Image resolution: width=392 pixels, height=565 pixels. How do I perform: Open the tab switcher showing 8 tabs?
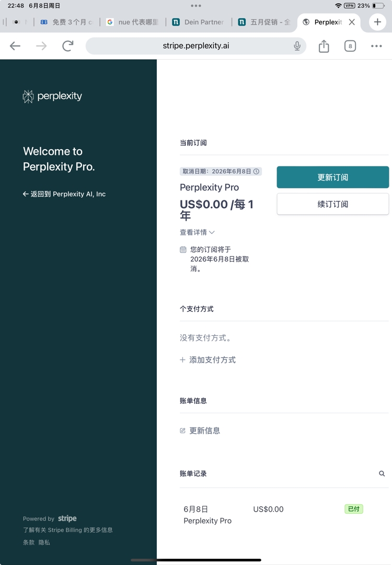350,46
